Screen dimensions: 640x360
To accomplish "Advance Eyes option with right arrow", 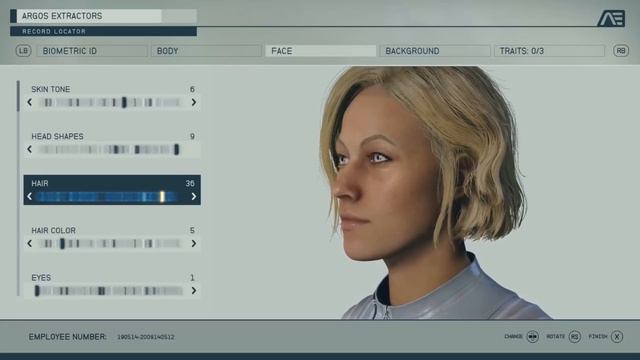I will coord(194,291).
